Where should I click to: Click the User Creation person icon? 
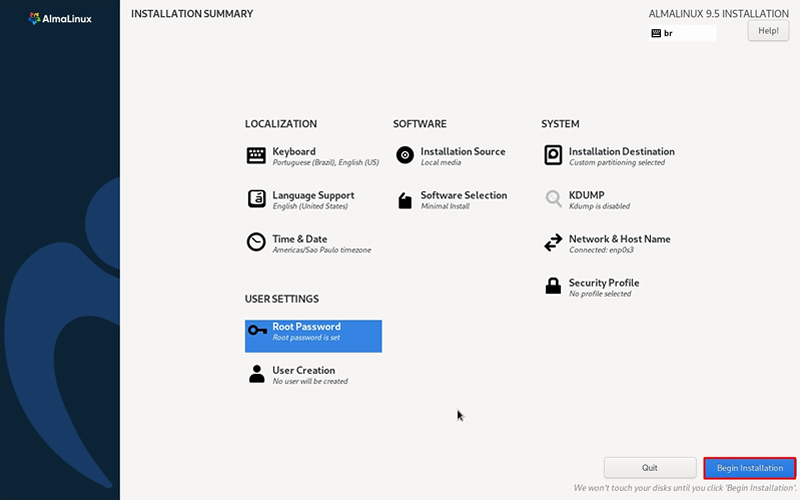257,374
